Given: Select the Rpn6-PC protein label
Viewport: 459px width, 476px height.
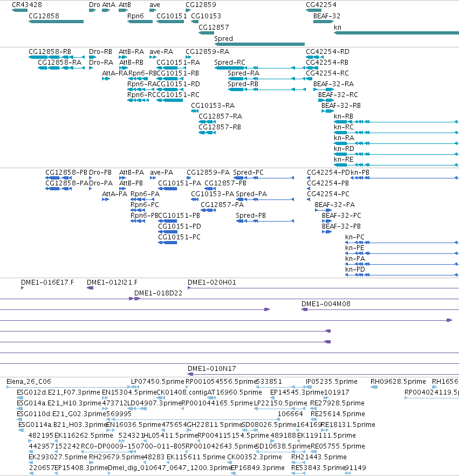Looking at the screenshot, I should [145, 205].
